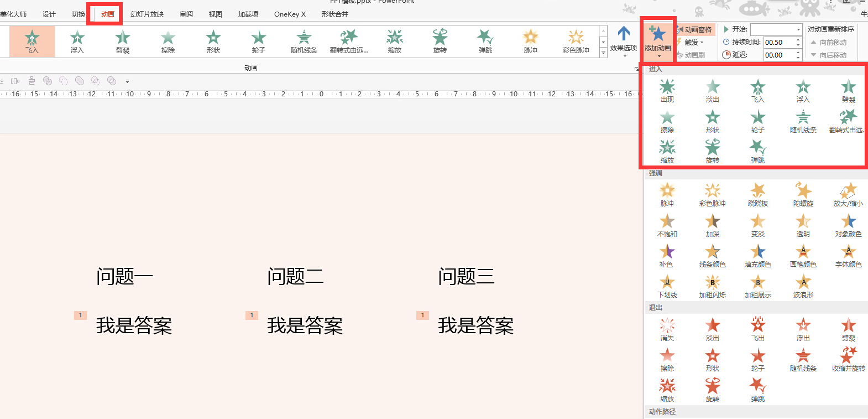
Task: Switch to the 切换 transitions tab
Action: point(79,14)
